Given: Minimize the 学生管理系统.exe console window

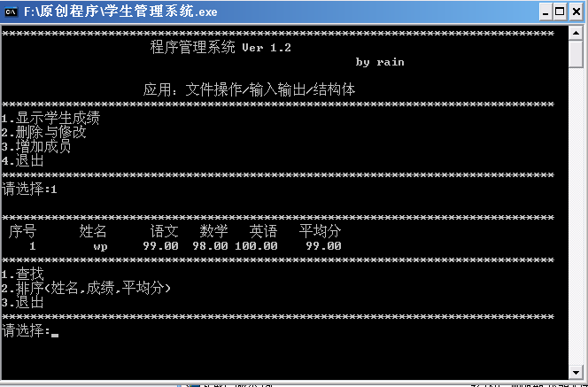Looking at the screenshot, I should (x=545, y=12).
